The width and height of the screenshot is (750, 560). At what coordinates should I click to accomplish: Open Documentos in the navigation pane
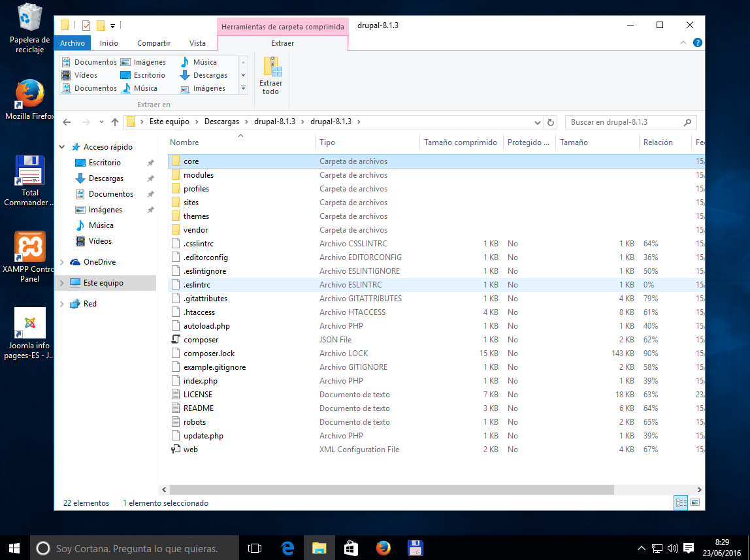(110, 194)
